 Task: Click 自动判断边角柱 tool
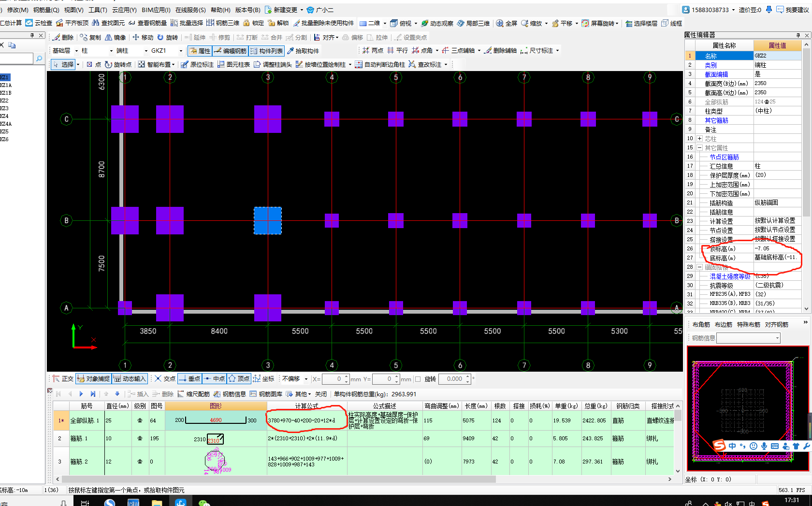pos(380,64)
